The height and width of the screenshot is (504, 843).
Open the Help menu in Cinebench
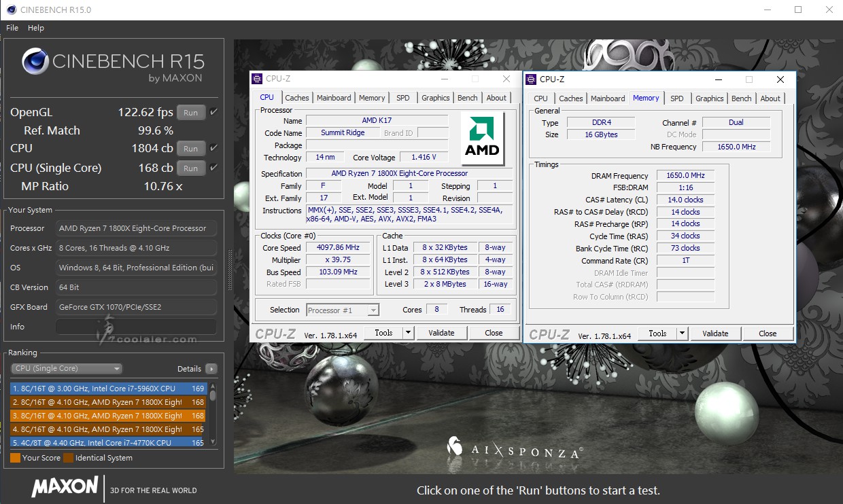click(x=36, y=28)
